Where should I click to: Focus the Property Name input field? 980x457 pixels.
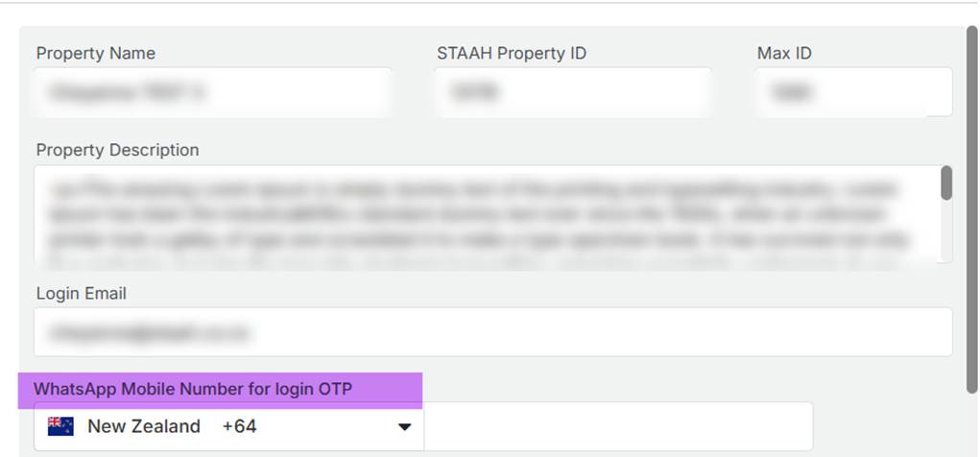(213, 93)
